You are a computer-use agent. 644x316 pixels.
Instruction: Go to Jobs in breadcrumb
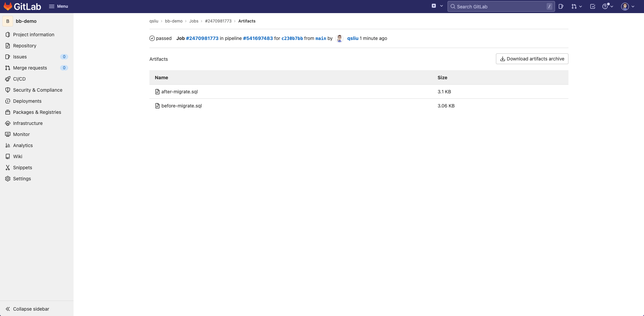click(x=194, y=21)
